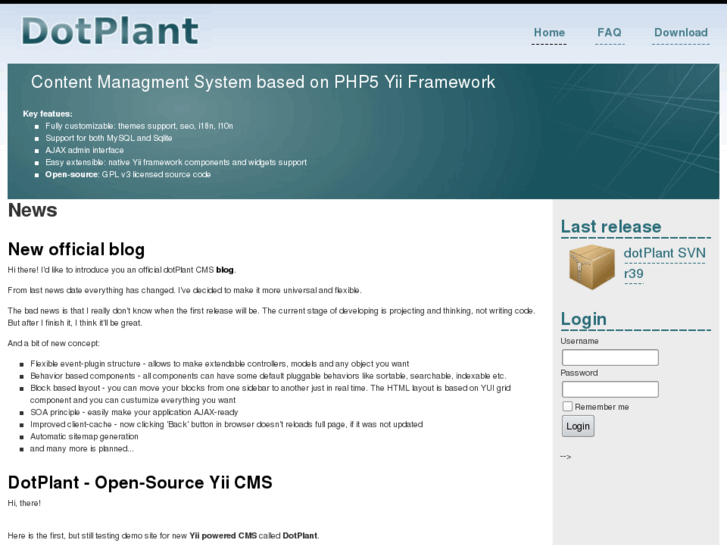Click 'Fully customizable' feature line
This screenshot has height=545, width=727.
(139, 126)
